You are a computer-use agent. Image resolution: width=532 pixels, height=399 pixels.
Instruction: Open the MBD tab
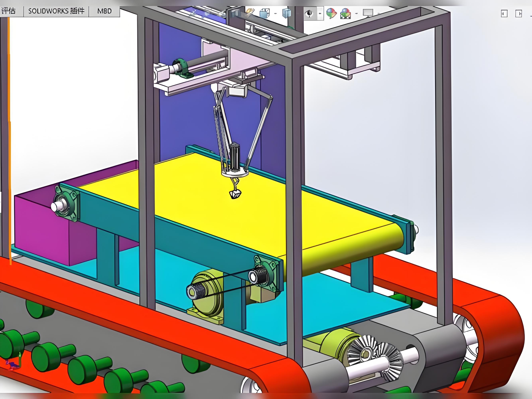[x=104, y=11]
